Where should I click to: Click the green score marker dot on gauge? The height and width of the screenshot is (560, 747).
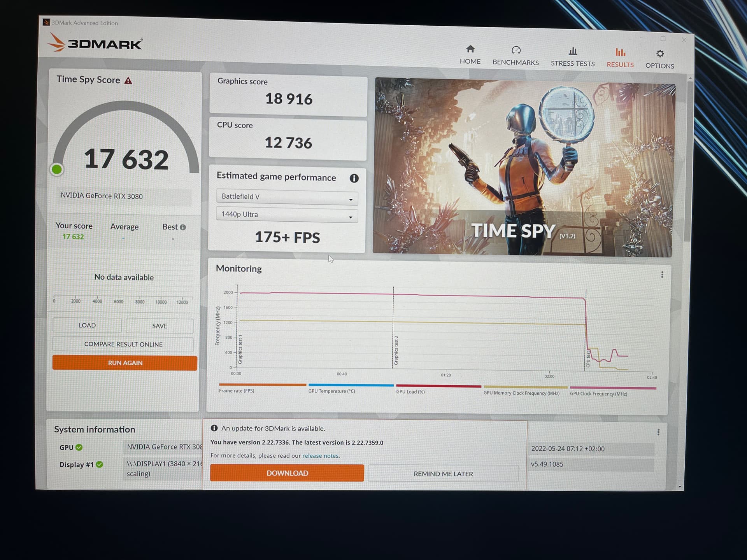coord(57,169)
